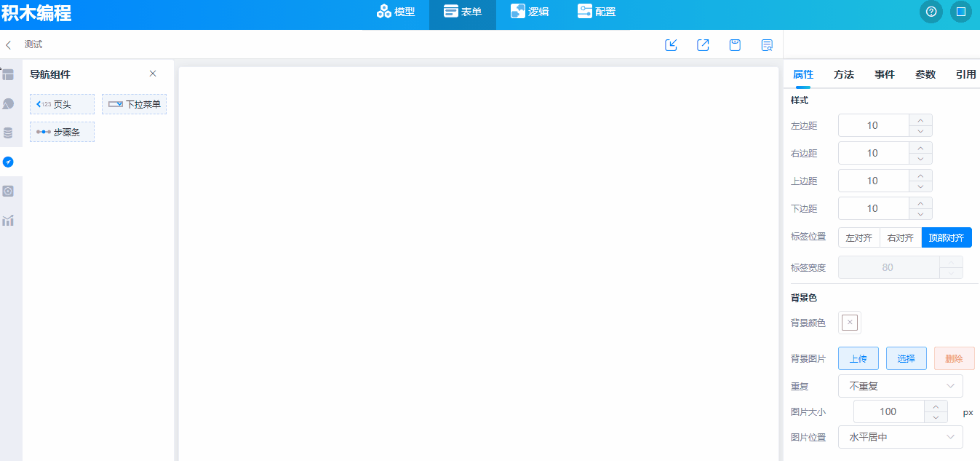Click the 测试 form name text
Image resolution: width=980 pixels, height=461 pixels.
(33, 44)
